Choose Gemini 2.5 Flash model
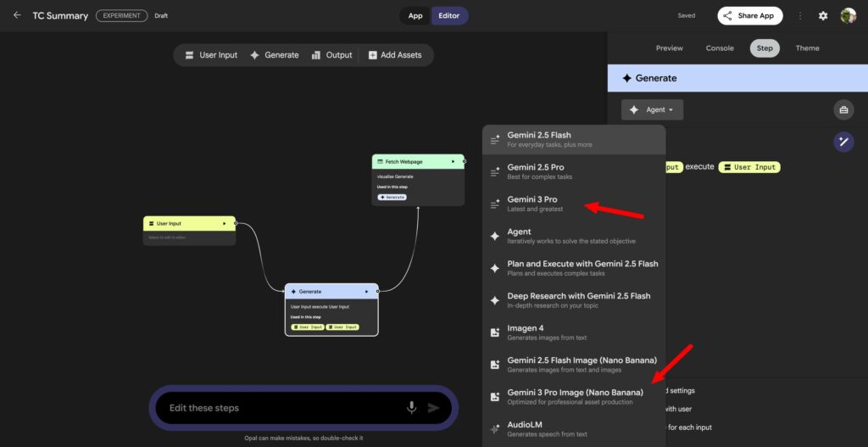Image resolution: width=868 pixels, height=447 pixels. coord(574,139)
